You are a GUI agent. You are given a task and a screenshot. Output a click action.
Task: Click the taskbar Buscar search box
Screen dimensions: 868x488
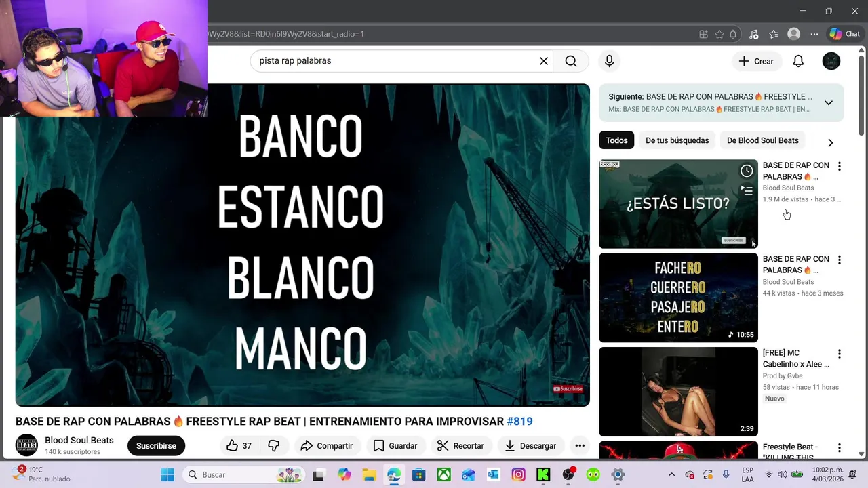(x=245, y=475)
